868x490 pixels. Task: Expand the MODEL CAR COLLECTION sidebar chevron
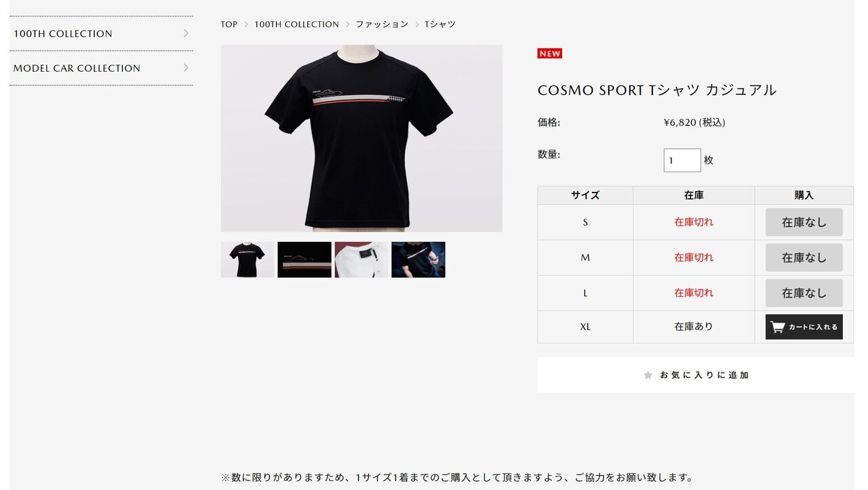point(186,68)
